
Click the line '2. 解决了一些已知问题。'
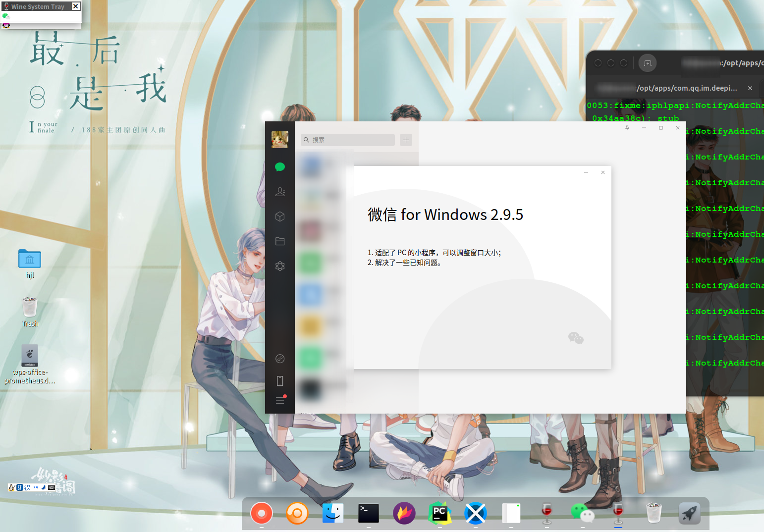tap(404, 263)
